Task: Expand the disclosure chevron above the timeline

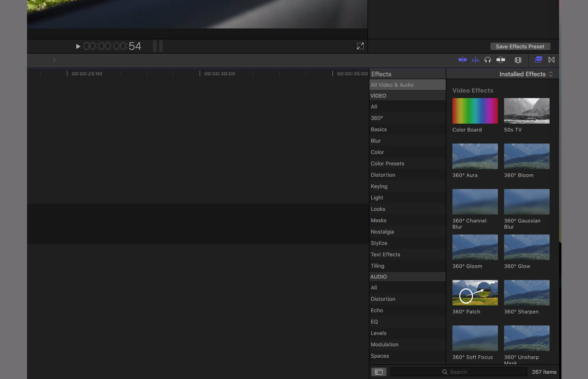Action: pyautogui.click(x=54, y=60)
